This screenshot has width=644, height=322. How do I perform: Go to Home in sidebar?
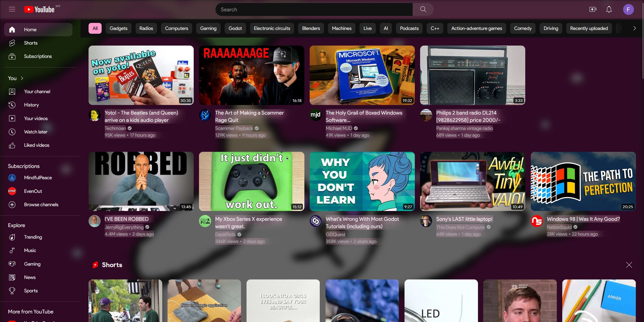click(x=38, y=30)
